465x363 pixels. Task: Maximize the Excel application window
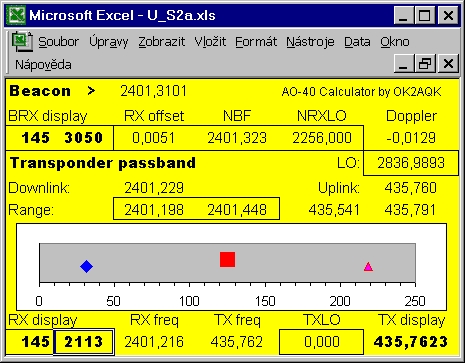click(424, 16)
